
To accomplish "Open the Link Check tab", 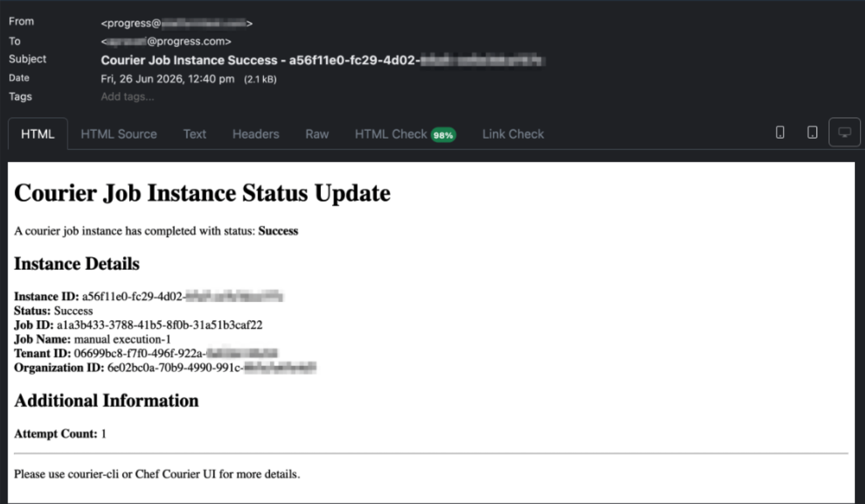I will tap(513, 134).
